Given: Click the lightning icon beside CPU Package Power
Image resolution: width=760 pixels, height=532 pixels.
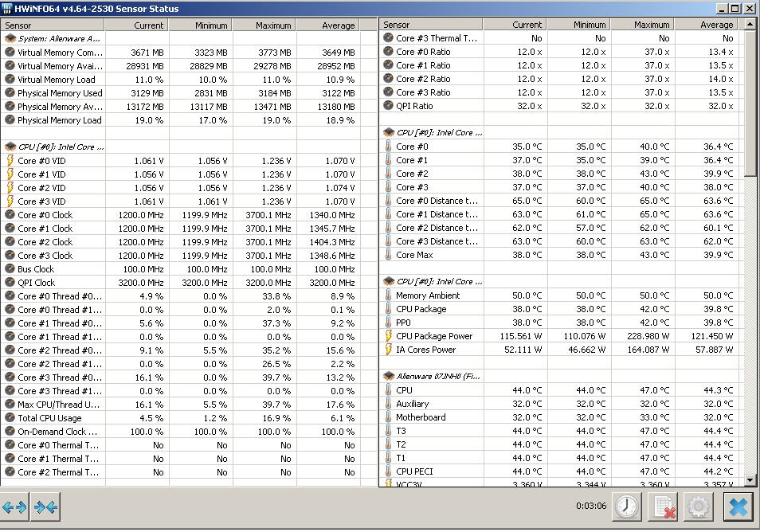Looking at the screenshot, I should point(388,336).
